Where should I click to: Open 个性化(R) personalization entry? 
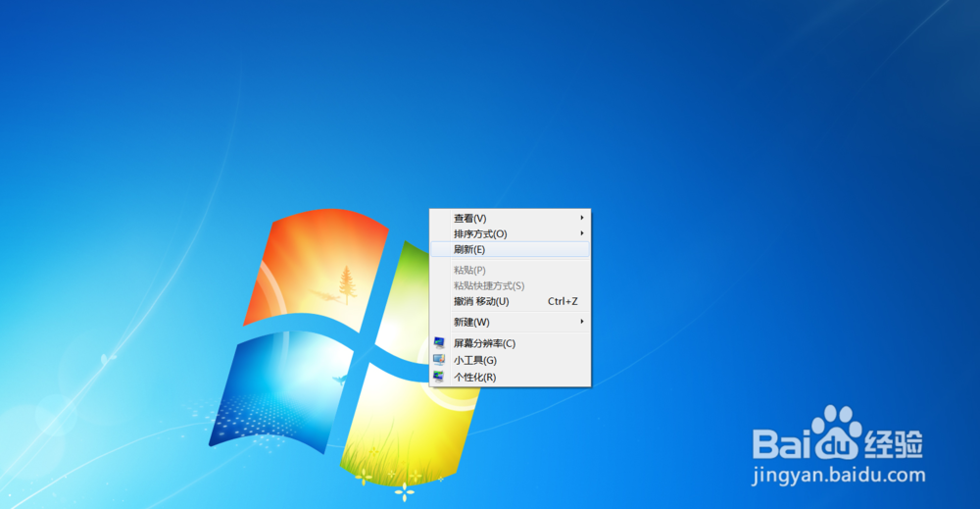(x=510, y=377)
